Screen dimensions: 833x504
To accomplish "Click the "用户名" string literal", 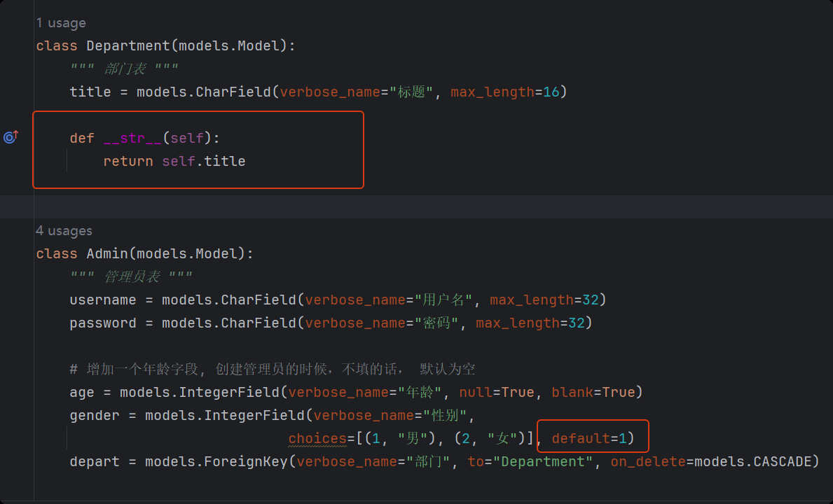I will tap(443, 300).
